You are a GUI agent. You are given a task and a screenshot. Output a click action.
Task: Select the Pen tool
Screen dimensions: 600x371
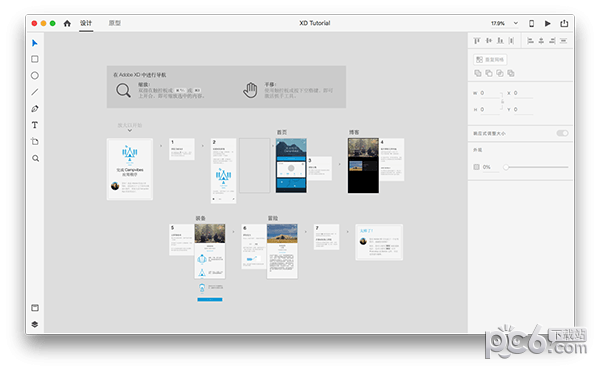point(35,109)
